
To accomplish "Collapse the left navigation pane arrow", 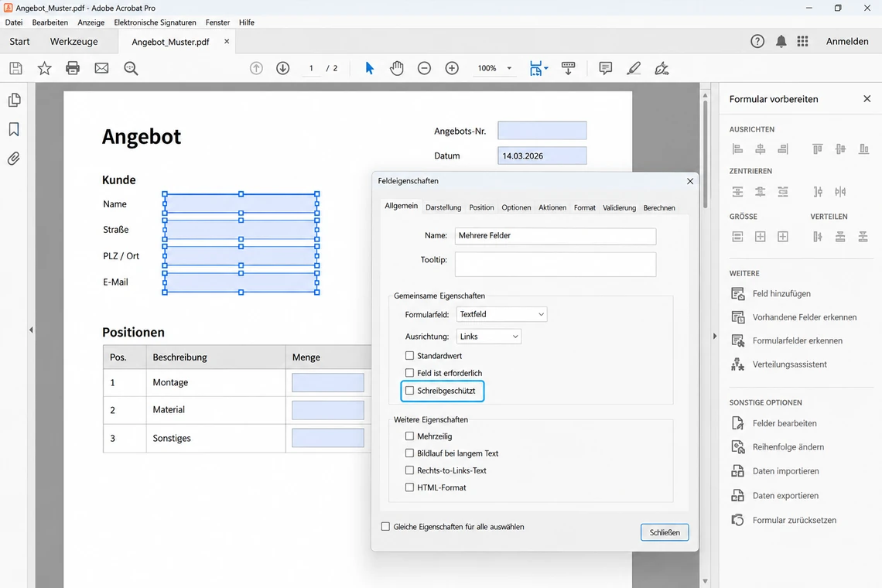I will click(x=31, y=330).
